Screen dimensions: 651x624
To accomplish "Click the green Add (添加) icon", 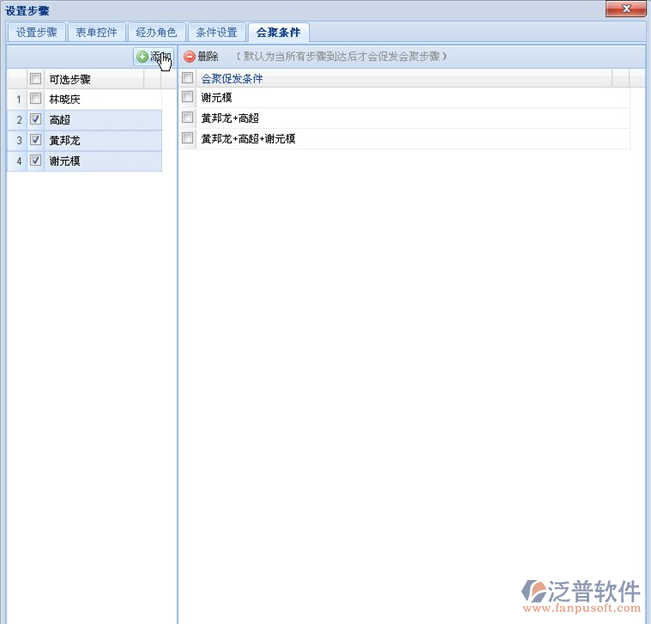I will click(142, 57).
